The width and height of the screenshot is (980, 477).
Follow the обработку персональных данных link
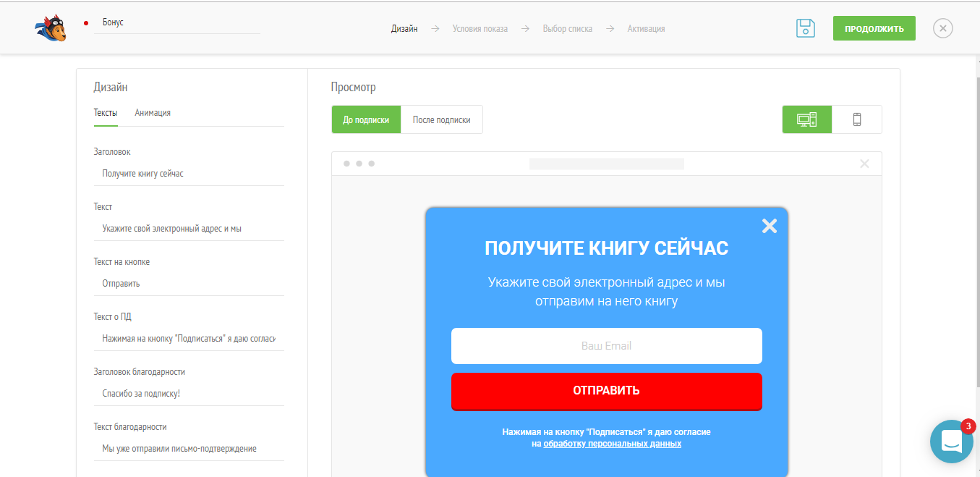pos(612,444)
